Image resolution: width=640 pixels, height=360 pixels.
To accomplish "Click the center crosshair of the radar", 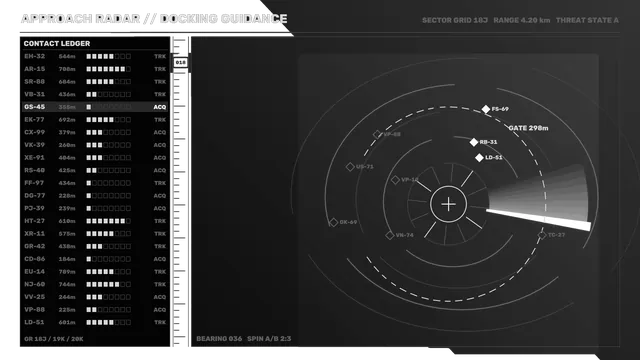I will (448, 204).
